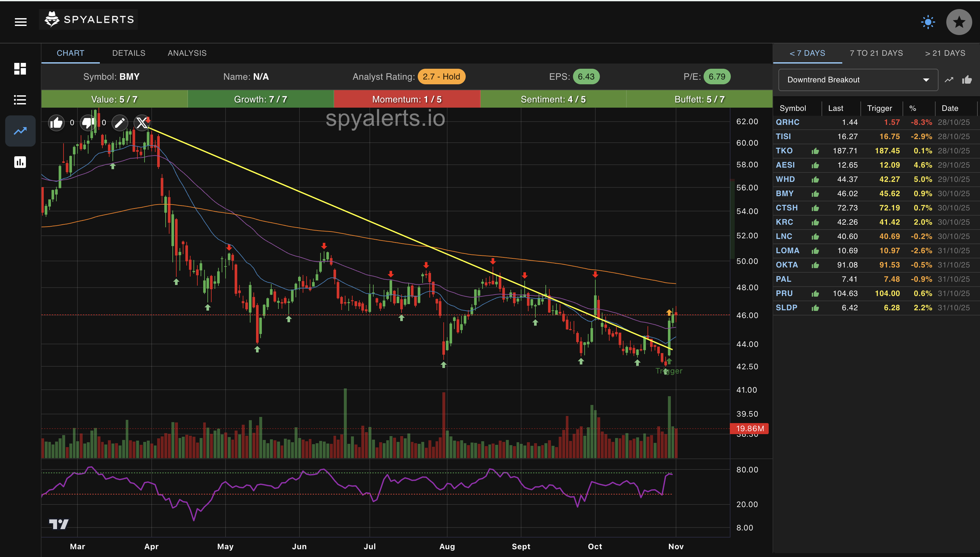Open the bar chart sidebar icon
The image size is (980, 557).
click(20, 162)
